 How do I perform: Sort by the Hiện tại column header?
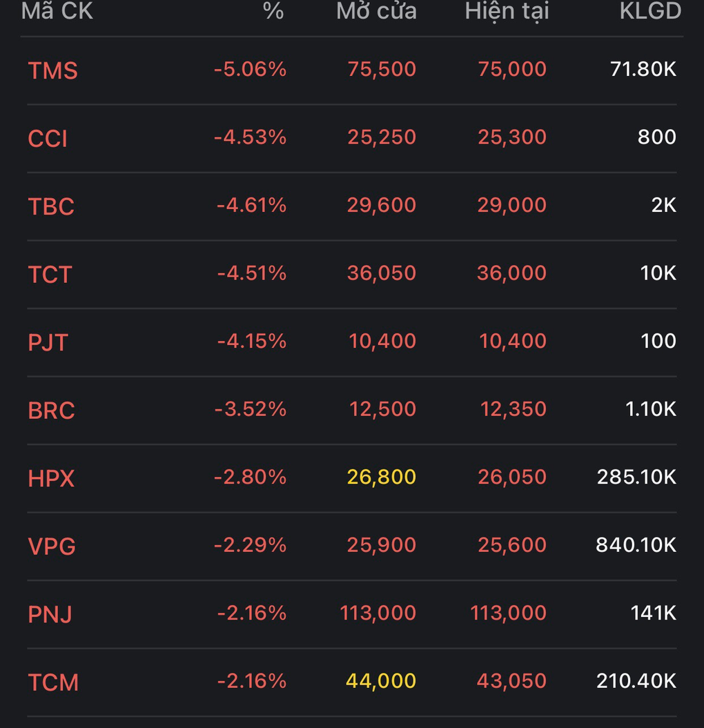click(x=507, y=11)
